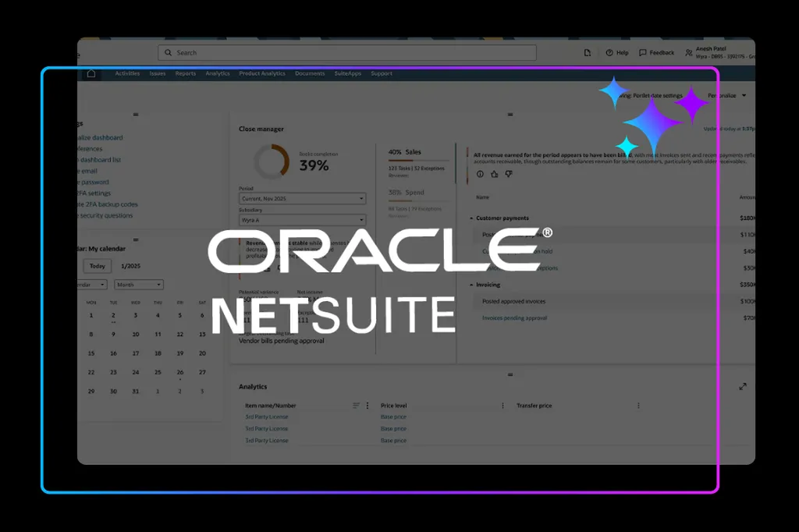The width and height of the screenshot is (799, 532).
Task: Give thumbs down to the revenue summary
Action: tap(509, 174)
